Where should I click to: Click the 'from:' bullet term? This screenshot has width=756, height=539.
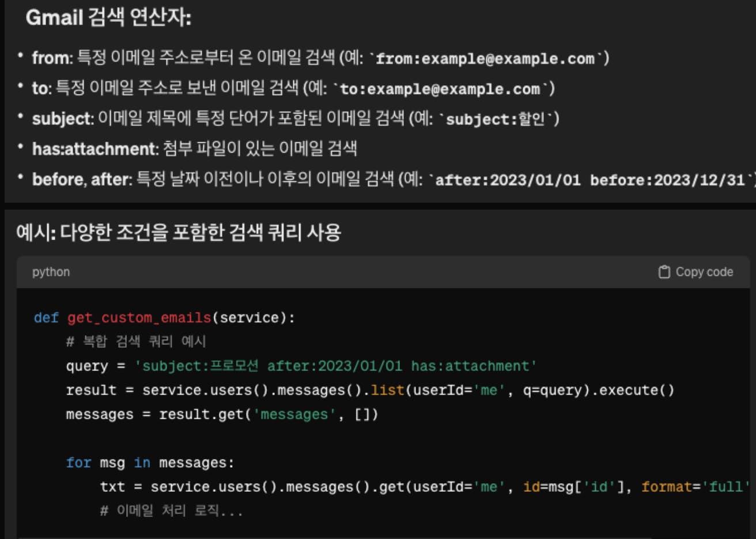tap(52, 58)
